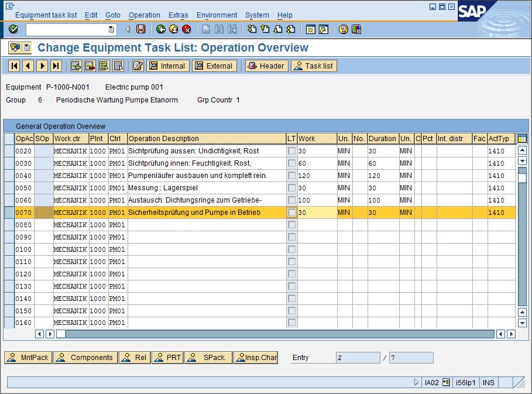The image size is (532, 394).
Task: Click the Task list button
Action: [x=314, y=66]
